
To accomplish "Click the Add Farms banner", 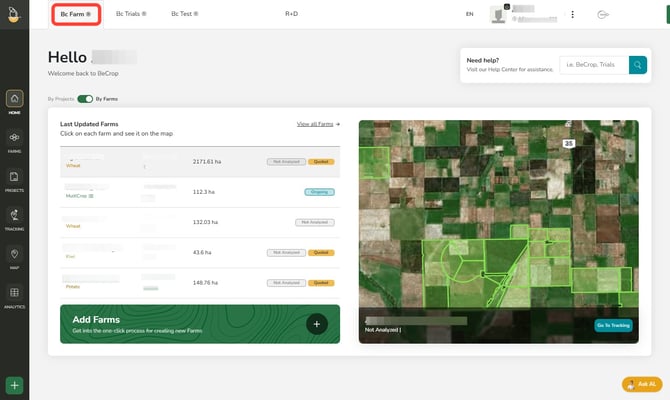I will click(x=200, y=324).
